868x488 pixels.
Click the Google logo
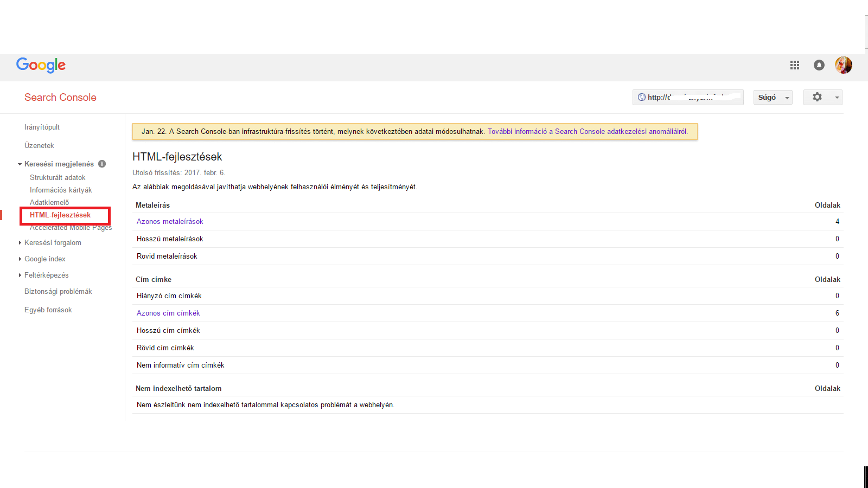coord(41,65)
